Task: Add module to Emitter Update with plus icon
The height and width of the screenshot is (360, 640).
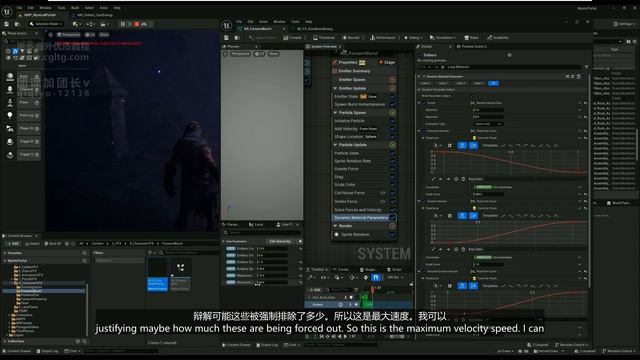Action: [x=392, y=88]
